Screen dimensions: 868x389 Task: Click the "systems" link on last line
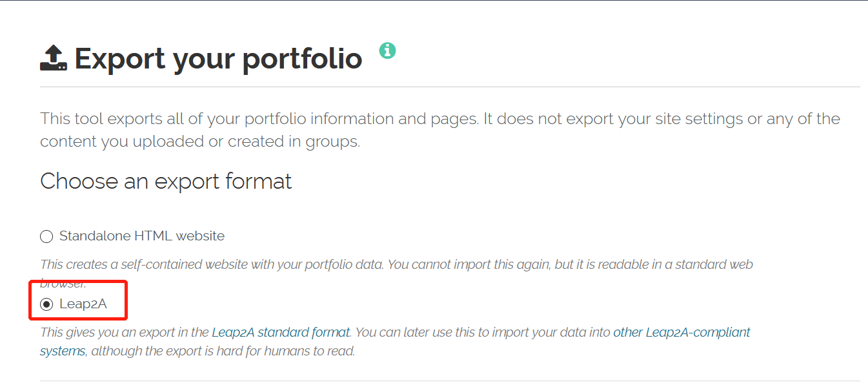(63, 352)
